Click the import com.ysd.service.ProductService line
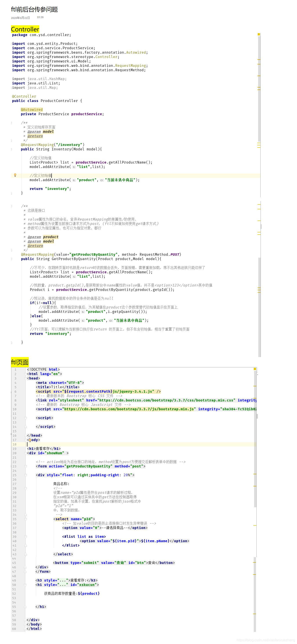Screen dimensions: 297x644 pyautogui.click(x=54, y=48)
